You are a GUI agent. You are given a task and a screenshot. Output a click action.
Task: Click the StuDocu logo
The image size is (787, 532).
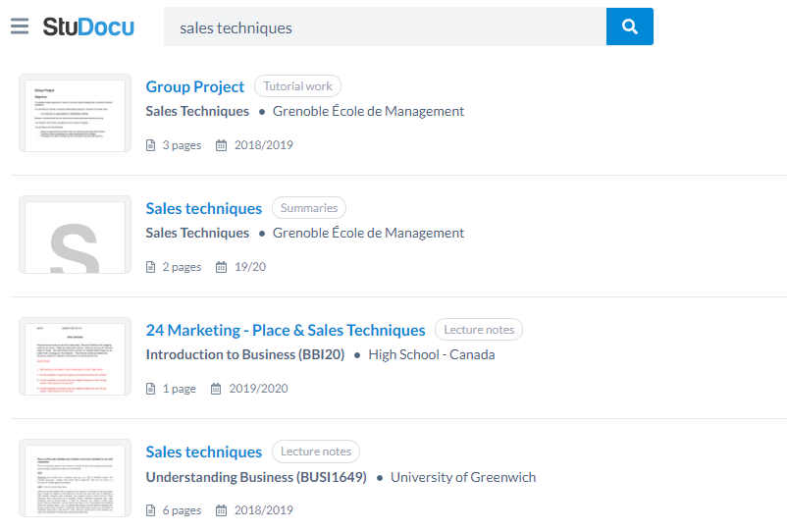[x=88, y=27]
